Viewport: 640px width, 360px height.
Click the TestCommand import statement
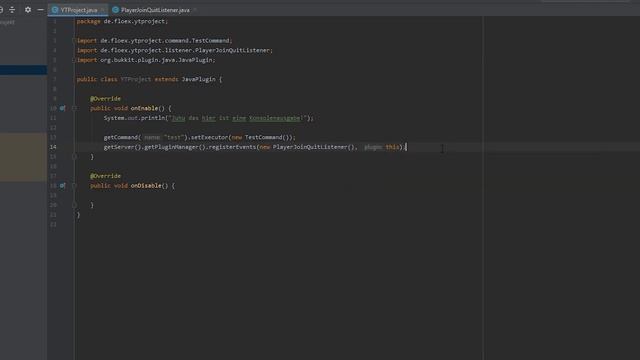[x=155, y=40]
